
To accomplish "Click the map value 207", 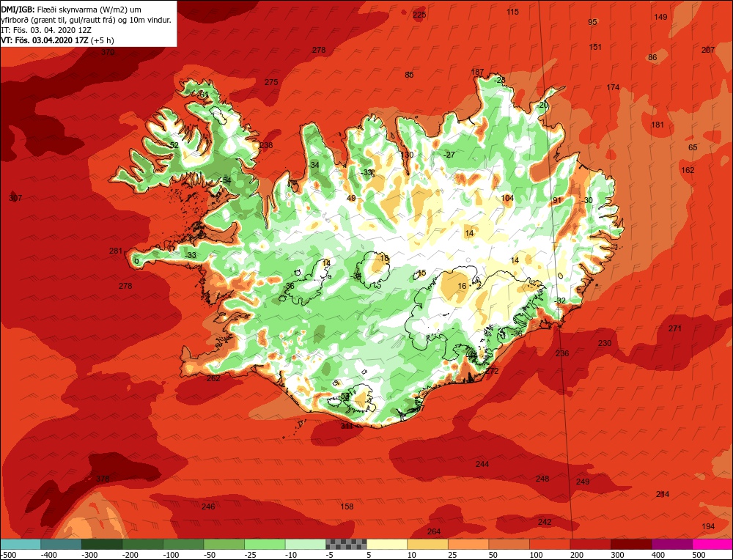I will [708, 50].
